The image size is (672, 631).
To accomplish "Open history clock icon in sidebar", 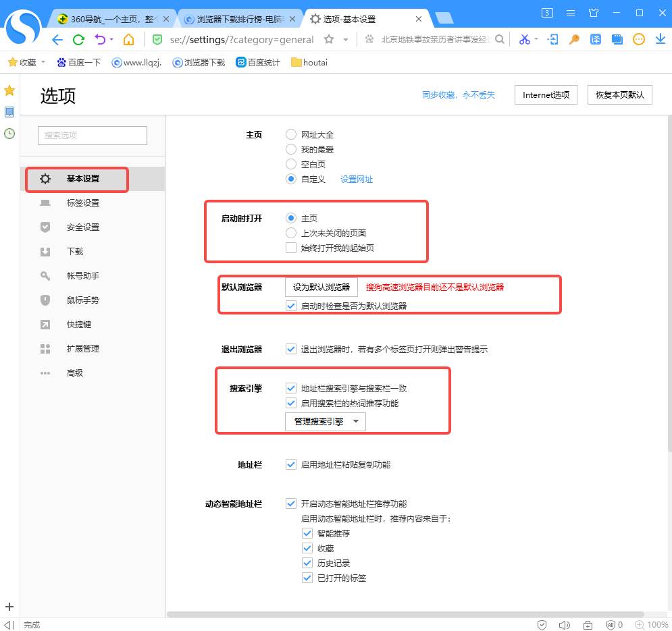I will 9,134.
